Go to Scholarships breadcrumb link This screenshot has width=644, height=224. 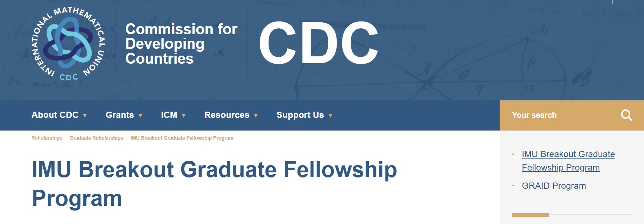click(47, 138)
